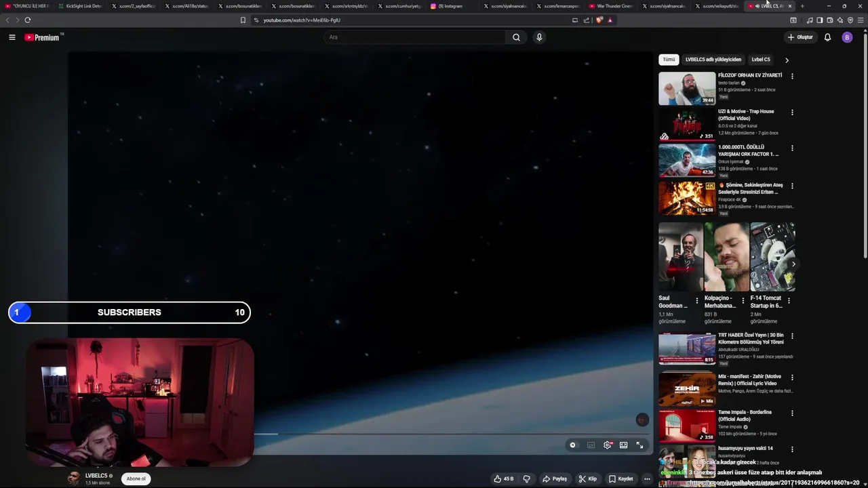Open Brave Shields lion icon
Viewport: 868px width, 488px height.
coord(599,20)
